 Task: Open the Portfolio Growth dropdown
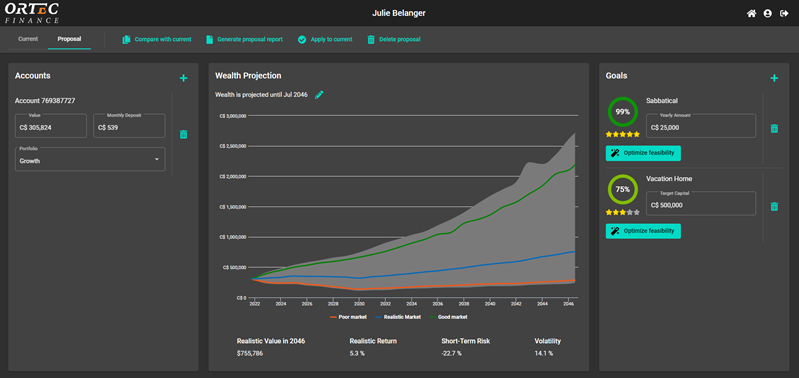pyautogui.click(x=90, y=159)
